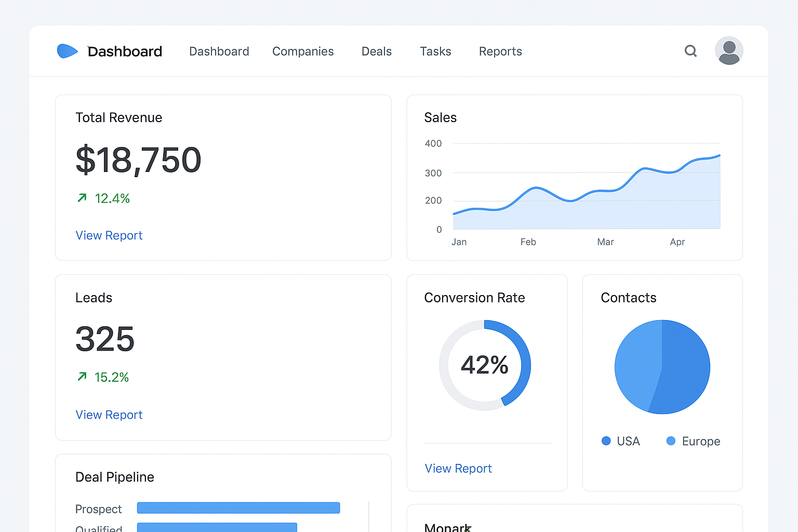The height and width of the screenshot is (532, 798).
Task: Select the blue USA legend dot
Action: (606, 441)
